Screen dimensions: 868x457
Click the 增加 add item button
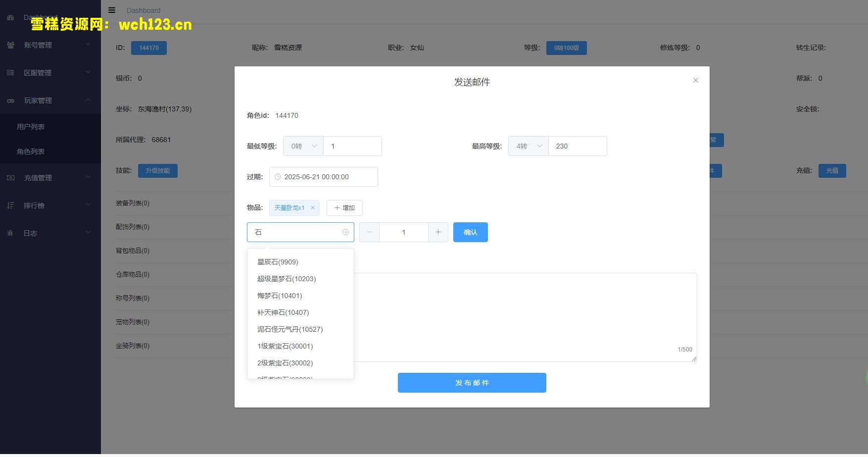[344, 208]
